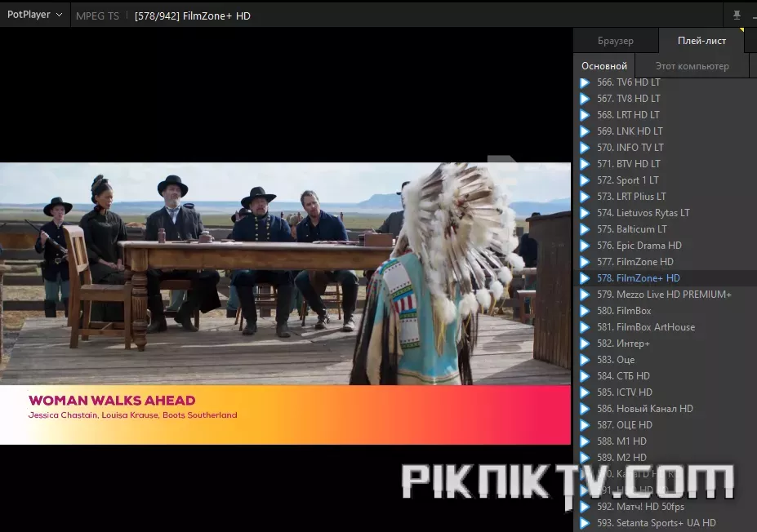Pick channel 574. Lietuvos Rytas LT
Screen dimensions: 757x532
(x=643, y=213)
